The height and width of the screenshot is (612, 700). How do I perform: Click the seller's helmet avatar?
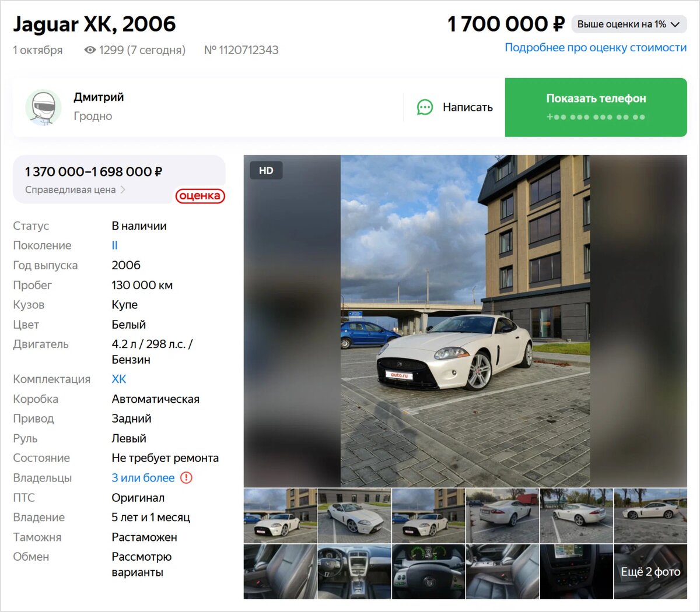point(43,107)
